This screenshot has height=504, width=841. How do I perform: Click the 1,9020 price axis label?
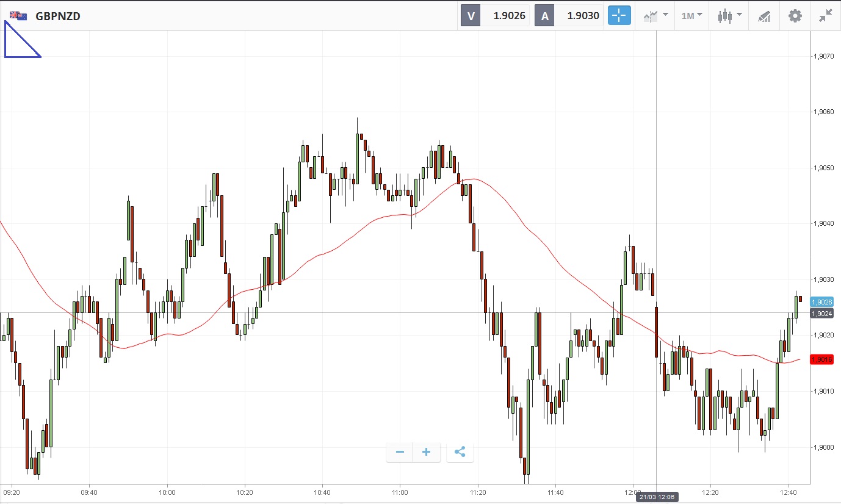coord(823,336)
